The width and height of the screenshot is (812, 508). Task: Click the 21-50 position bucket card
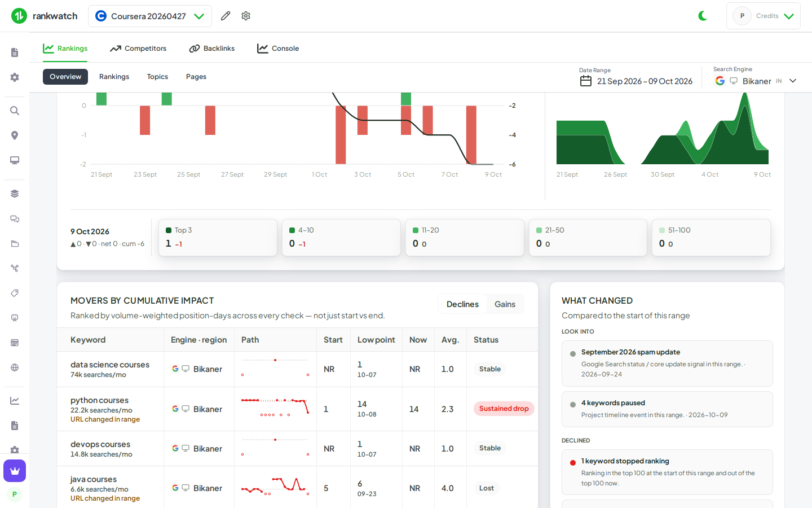click(588, 238)
